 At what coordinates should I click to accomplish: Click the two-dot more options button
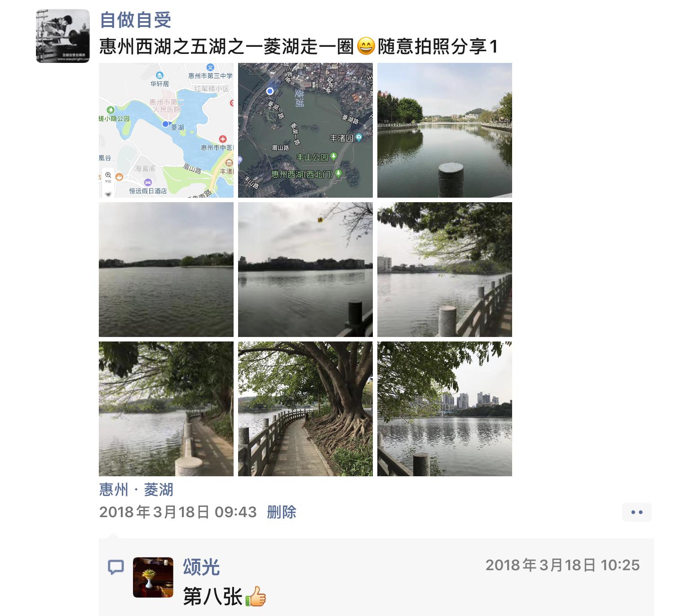(x=637, y=512)
